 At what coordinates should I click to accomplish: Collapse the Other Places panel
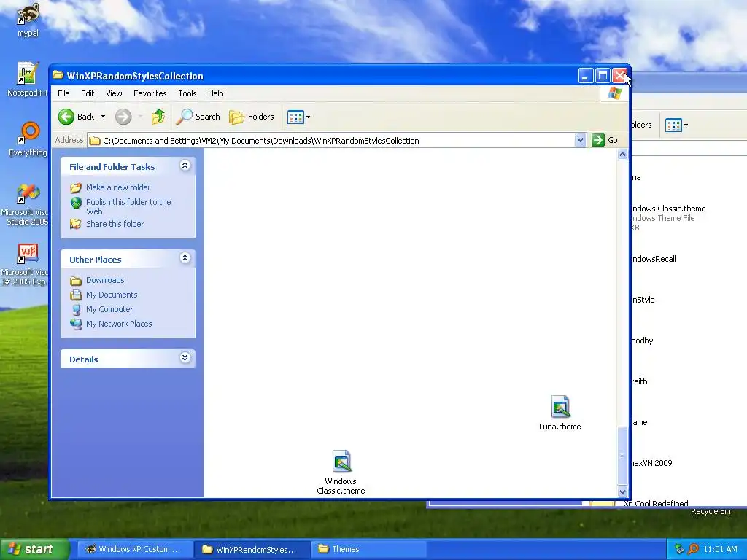pos(185,257)
